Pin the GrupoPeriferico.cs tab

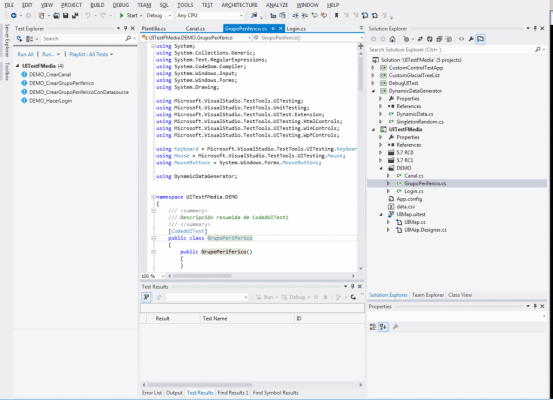coord(273,29)
